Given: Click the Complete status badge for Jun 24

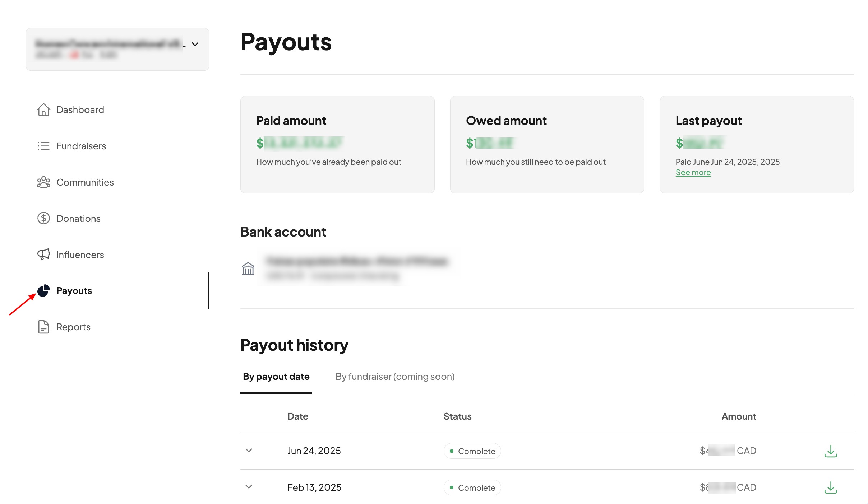Looking at the screenshot, I should tap(472, 451).
